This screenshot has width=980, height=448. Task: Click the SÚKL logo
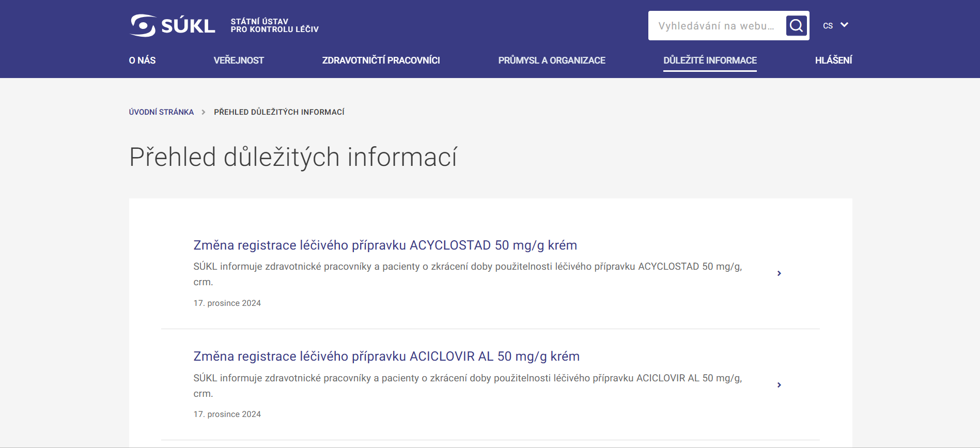(173, 25)
